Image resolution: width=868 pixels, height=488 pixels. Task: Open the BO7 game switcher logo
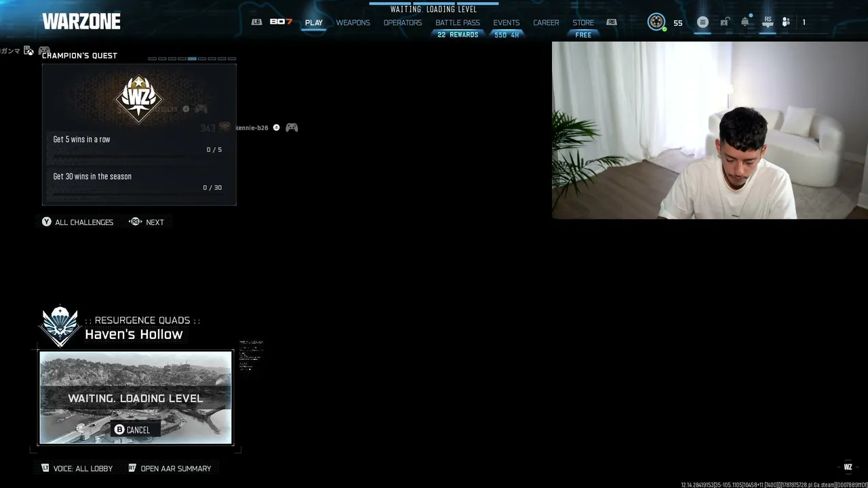[281, 22]
